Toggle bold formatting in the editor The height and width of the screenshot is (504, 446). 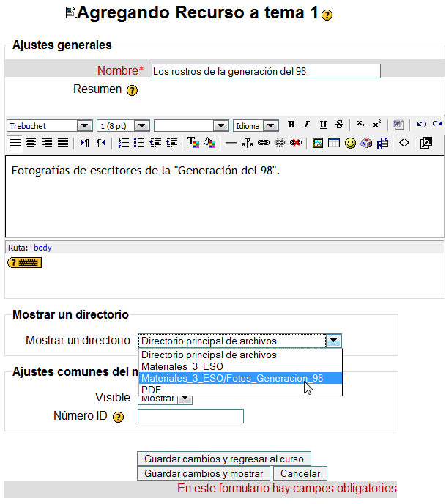click(x=291, y=125)
